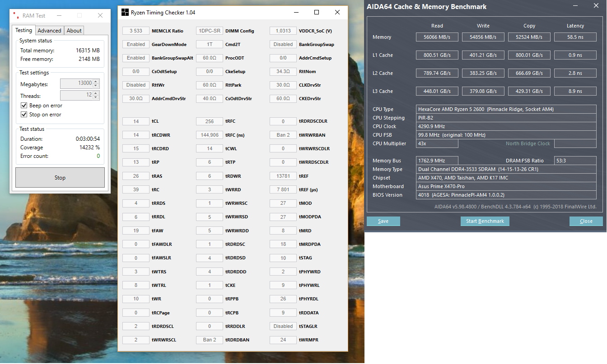Click the tRFC (ns) value 144,906

[210, 135]
